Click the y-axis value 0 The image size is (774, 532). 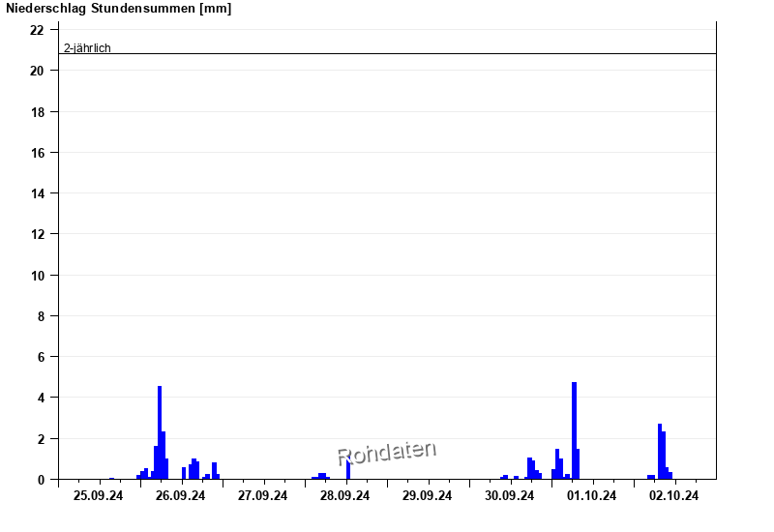coord(41,480)
